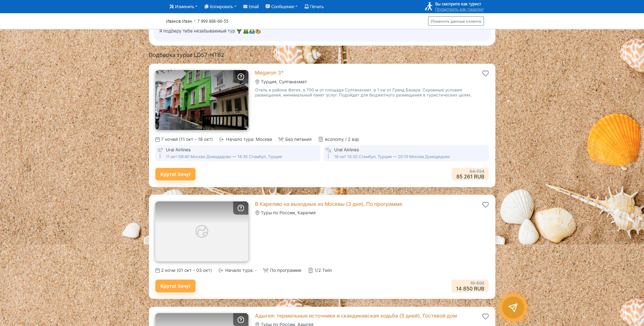This screenshot has height=326, width=644.
Task: Add Megaron 3* to favorites with heart
Action: coord(485,73)
